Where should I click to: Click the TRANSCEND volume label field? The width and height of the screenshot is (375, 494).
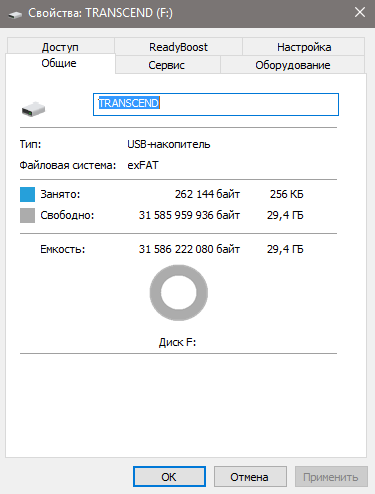pyautogui.click(x=216, y=104)
